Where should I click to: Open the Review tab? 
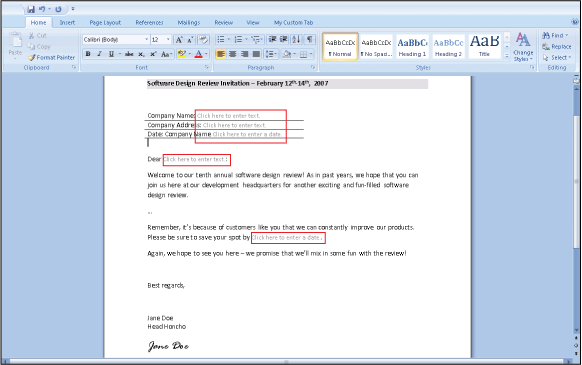point(223,23)
